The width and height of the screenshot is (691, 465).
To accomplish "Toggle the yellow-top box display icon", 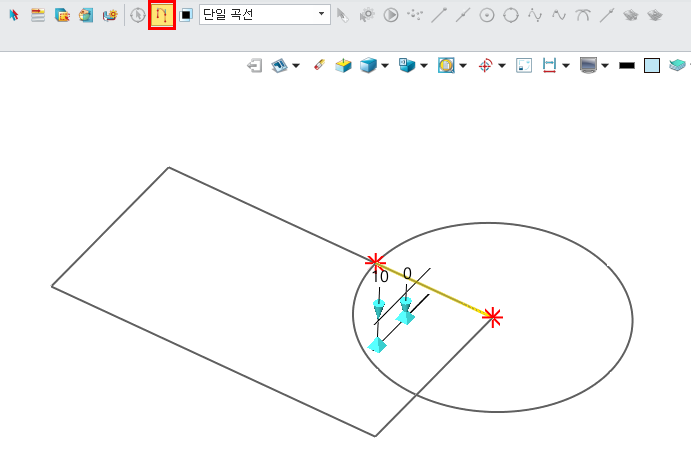I will 343,65.
